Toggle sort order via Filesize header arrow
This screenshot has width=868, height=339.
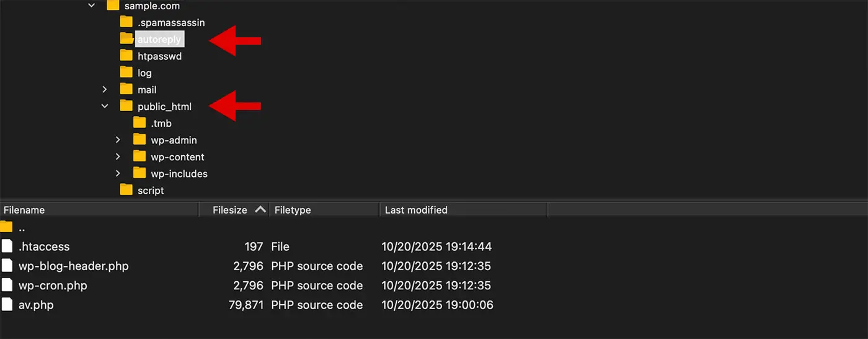pos(260,210)
